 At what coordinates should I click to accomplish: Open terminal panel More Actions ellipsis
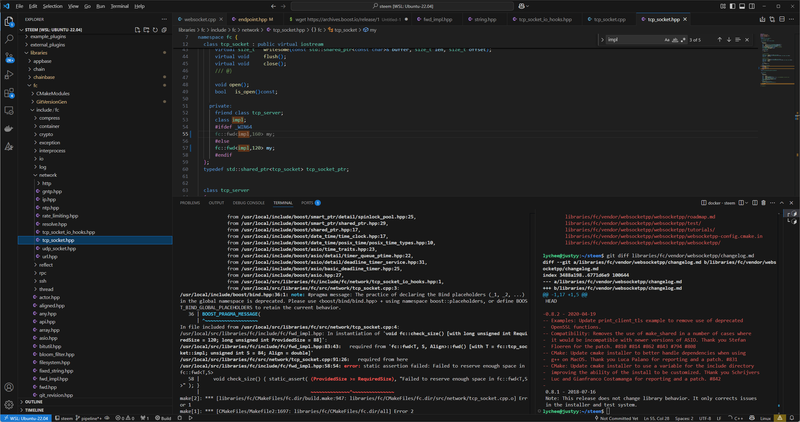[x=772, y=203]
